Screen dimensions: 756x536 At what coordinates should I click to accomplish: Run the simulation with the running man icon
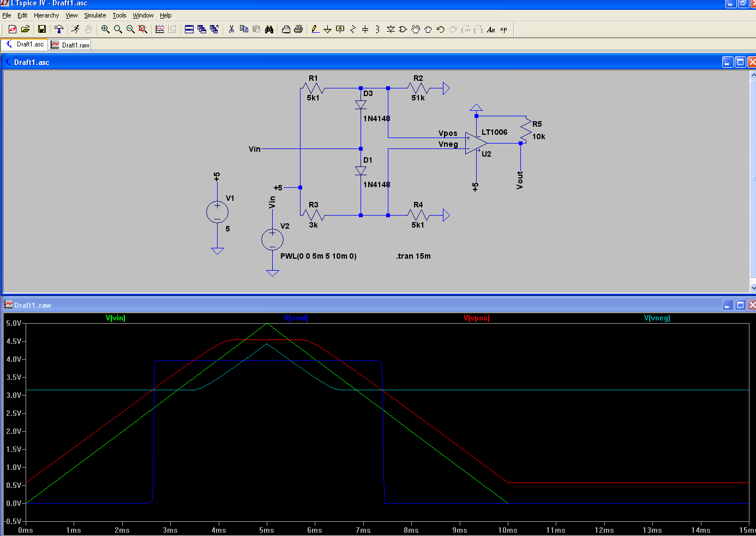click(x=75, y=29)
